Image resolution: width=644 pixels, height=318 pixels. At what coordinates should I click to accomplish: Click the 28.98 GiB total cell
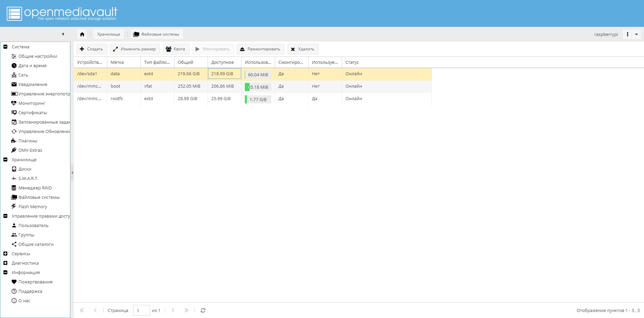pos(191,99)
